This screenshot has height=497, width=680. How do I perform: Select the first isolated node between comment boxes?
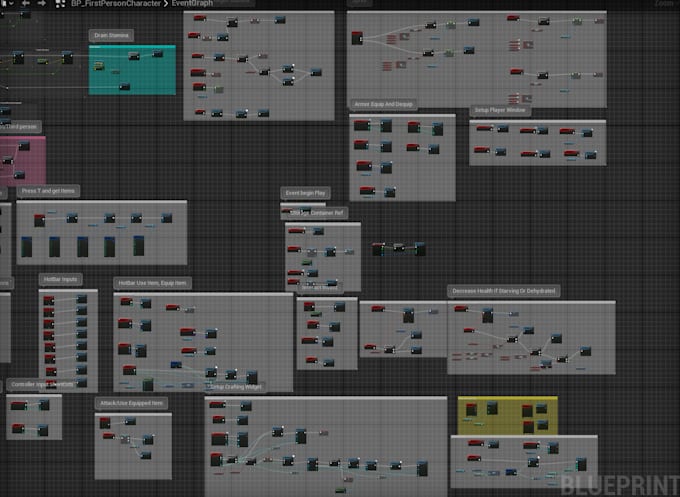pos(379,249)
